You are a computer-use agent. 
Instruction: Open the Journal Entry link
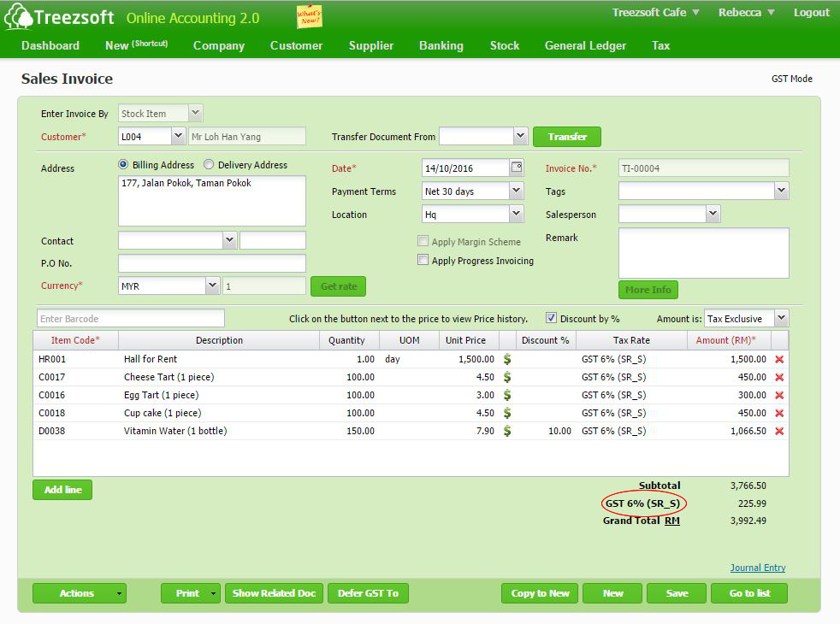coord(757,568)
